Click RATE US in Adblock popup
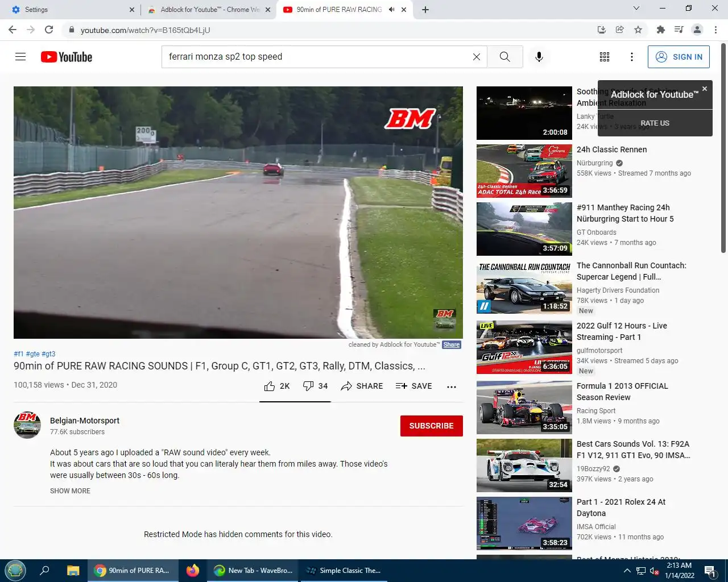This screenshot has height=582, width=728. pos(655,123)
